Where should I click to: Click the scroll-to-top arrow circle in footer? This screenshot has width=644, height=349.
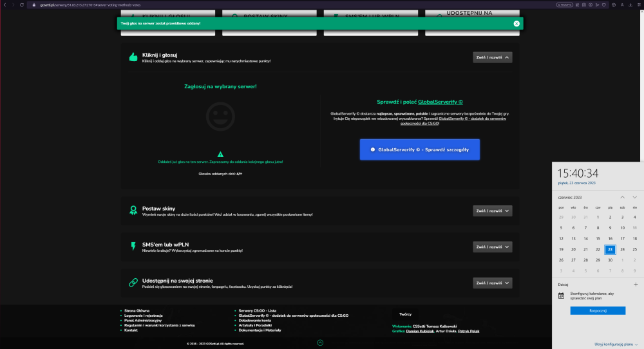pyautogui.click(x=320, y=343)
